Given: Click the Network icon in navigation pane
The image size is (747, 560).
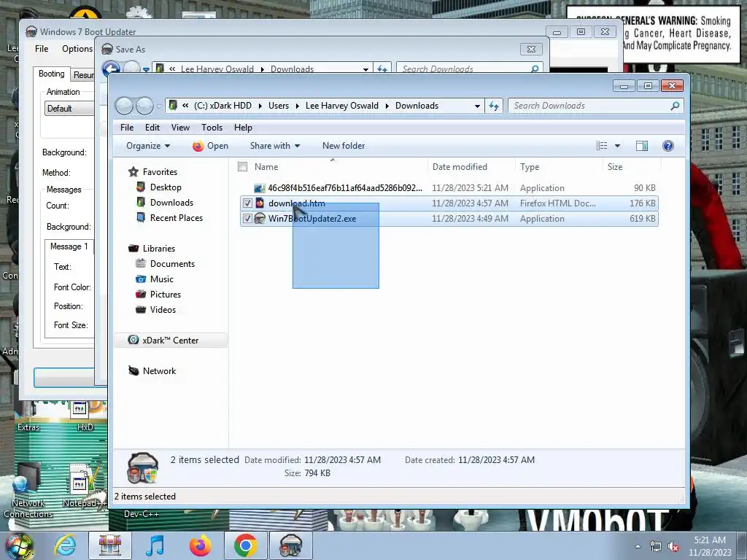Looking at the screenshot, I should (133, 370).
